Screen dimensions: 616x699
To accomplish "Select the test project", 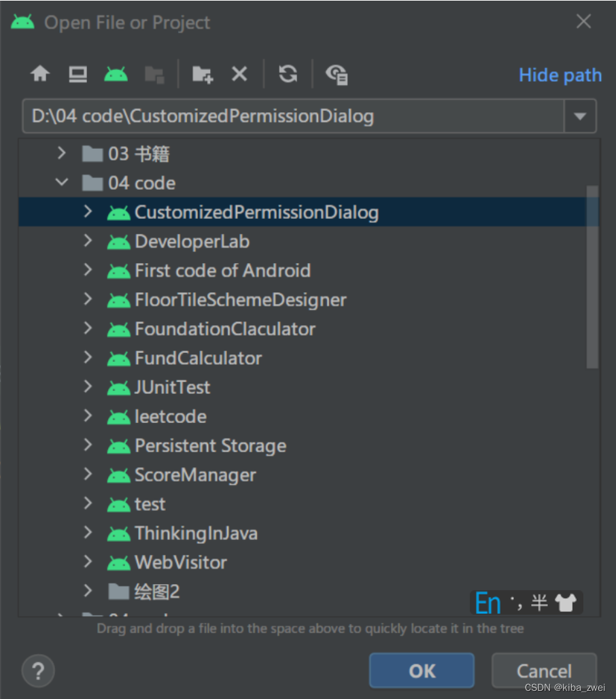I will point(150,504).
